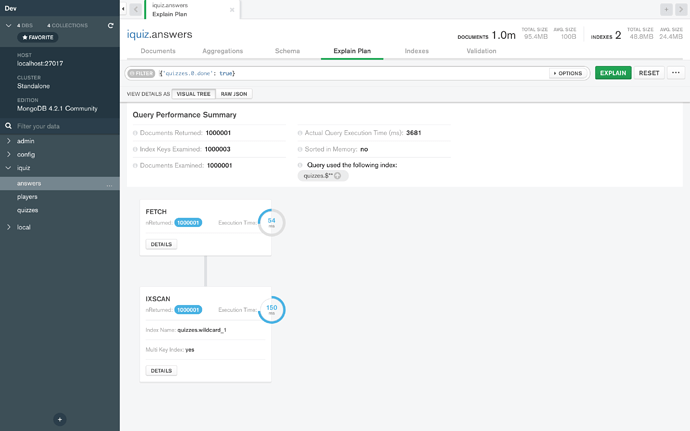
Task: Click the plus icon to create database
Action: pos(60,419)
